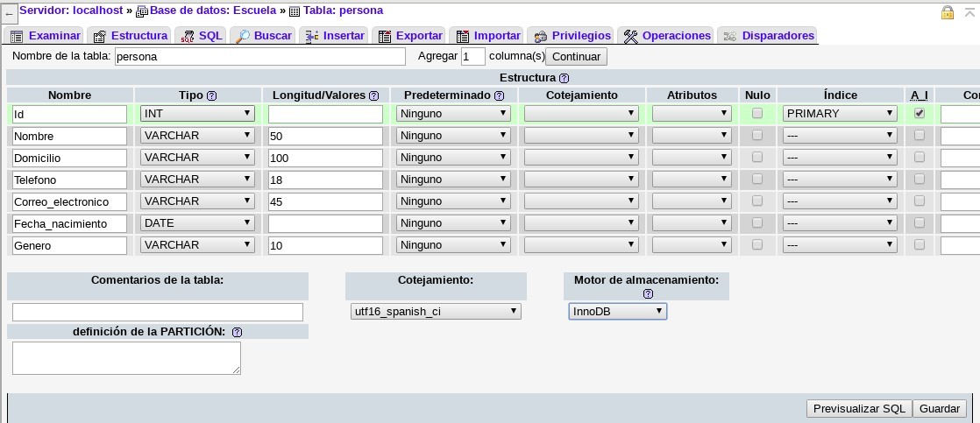The image size is (980, 423).
Task: Click the Previsualizar SQL button
Action: coord(858,408)
